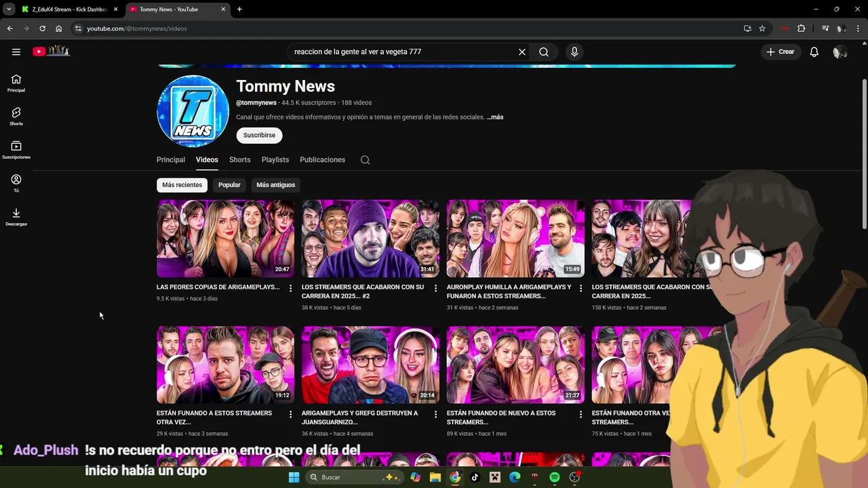868x488 pixels.
Task: Open the YouTube account avatar menu
Action: point(840,52)
